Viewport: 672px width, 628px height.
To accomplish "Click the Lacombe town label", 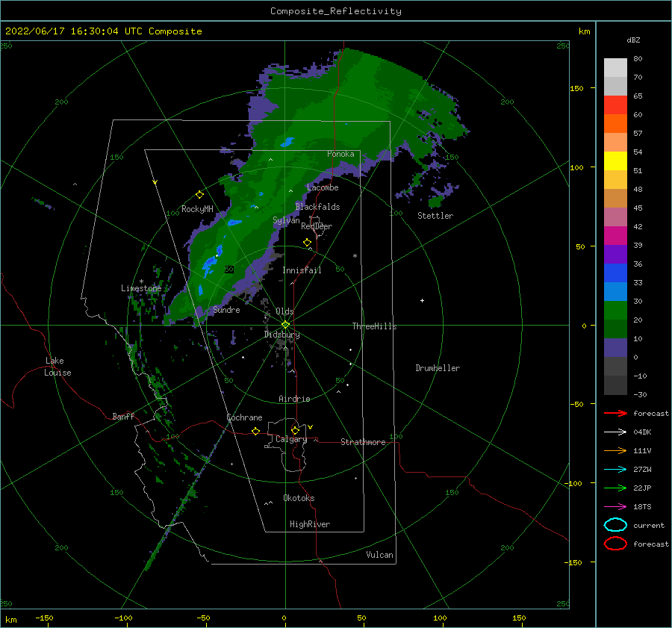I will pyautogui.click(x=323, y=187).
